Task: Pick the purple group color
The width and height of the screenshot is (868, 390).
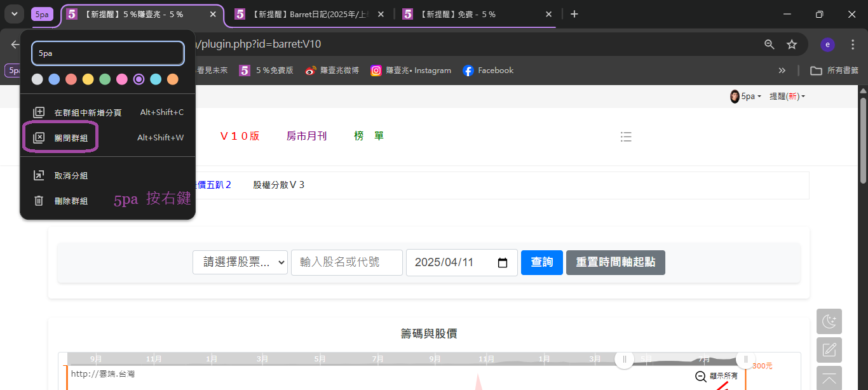Action: (x=139, y=79)
